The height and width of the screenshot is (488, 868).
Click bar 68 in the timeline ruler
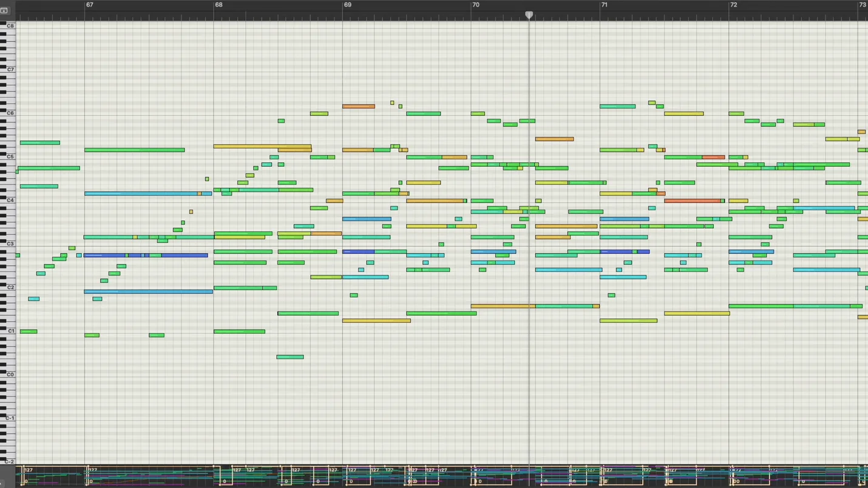click(x=219, y=5)
